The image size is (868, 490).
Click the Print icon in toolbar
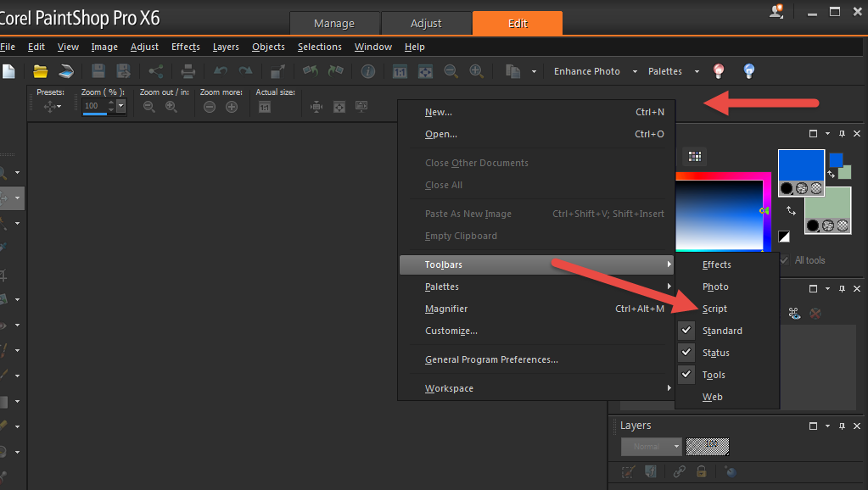(188, 71)
